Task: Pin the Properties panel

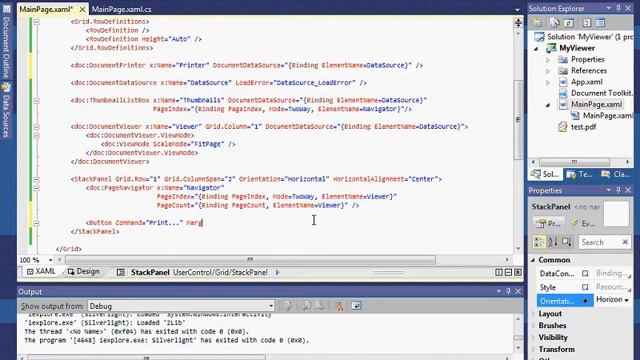Action: tap(618, 190)
